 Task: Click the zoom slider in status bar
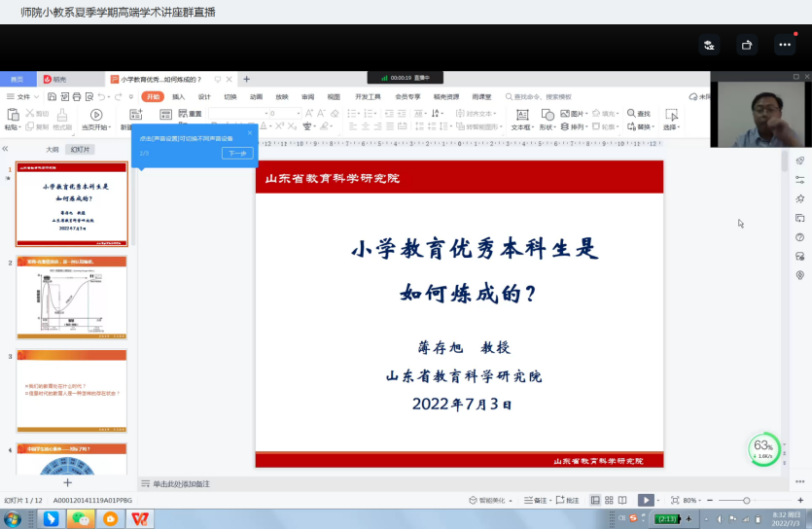(x=747, y=500)
